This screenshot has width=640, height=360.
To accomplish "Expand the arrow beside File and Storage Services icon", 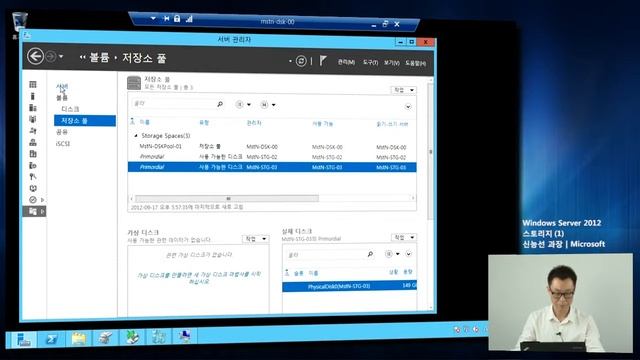I will click(42, 211).
